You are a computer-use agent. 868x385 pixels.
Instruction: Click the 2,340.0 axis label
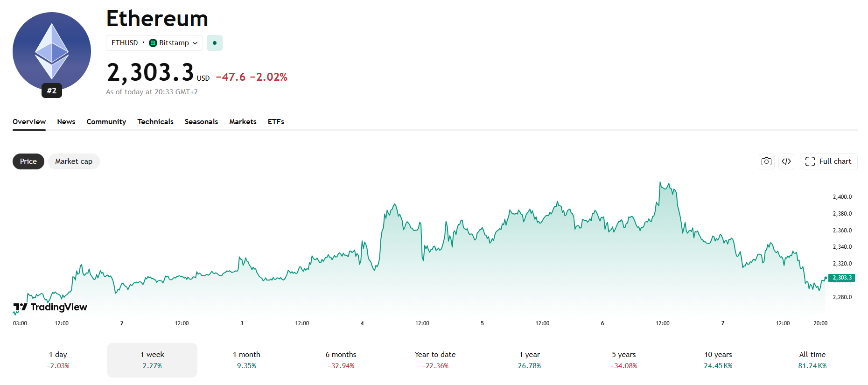point(842,247)
